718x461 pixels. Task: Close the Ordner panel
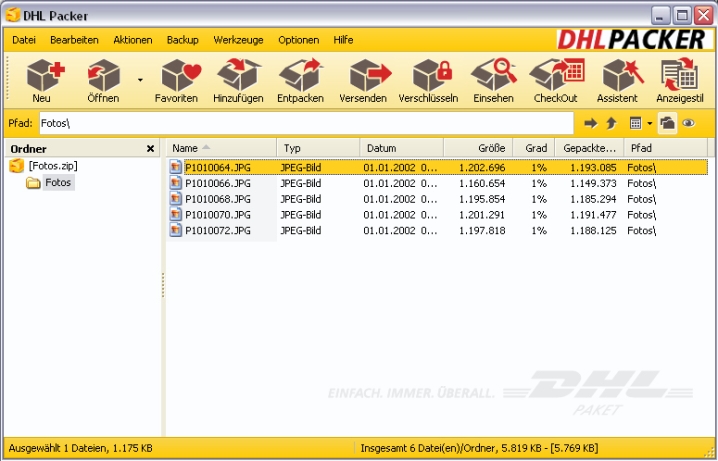pyautogui.click(x=150, y=149)
